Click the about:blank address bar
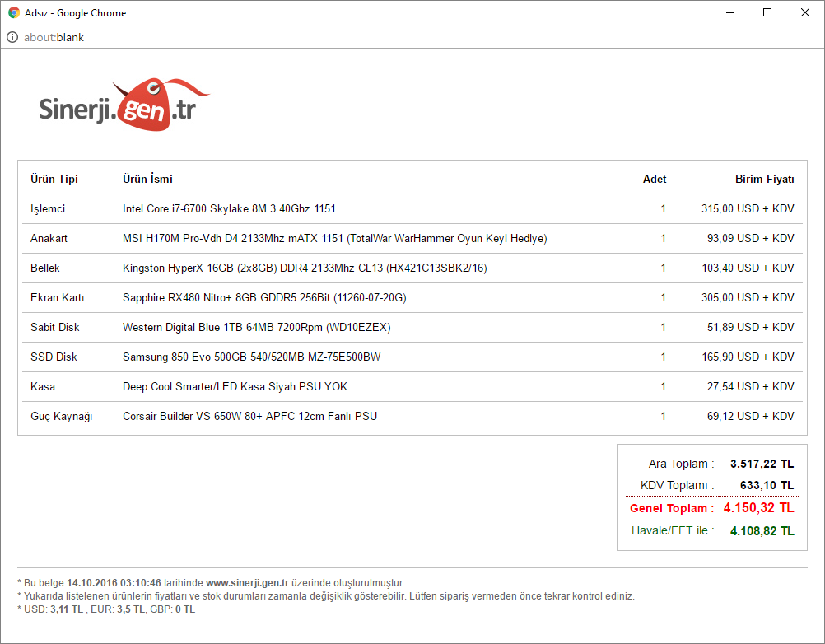Image resolution: width=825 pixels, height=644 pixels. [x=412, y=37]
